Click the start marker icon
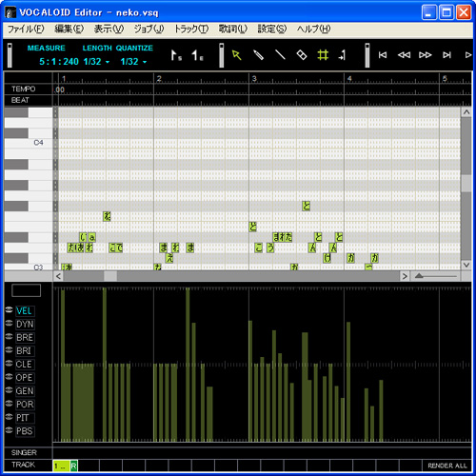Viewport: 476px width, 476px height. (x=176, y=55)
